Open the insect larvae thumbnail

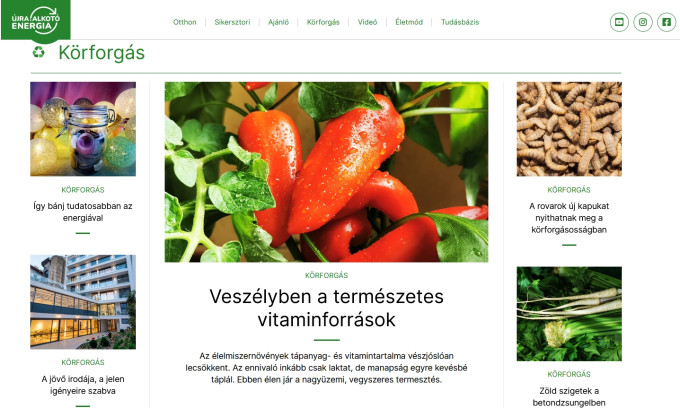coord(569,129)
